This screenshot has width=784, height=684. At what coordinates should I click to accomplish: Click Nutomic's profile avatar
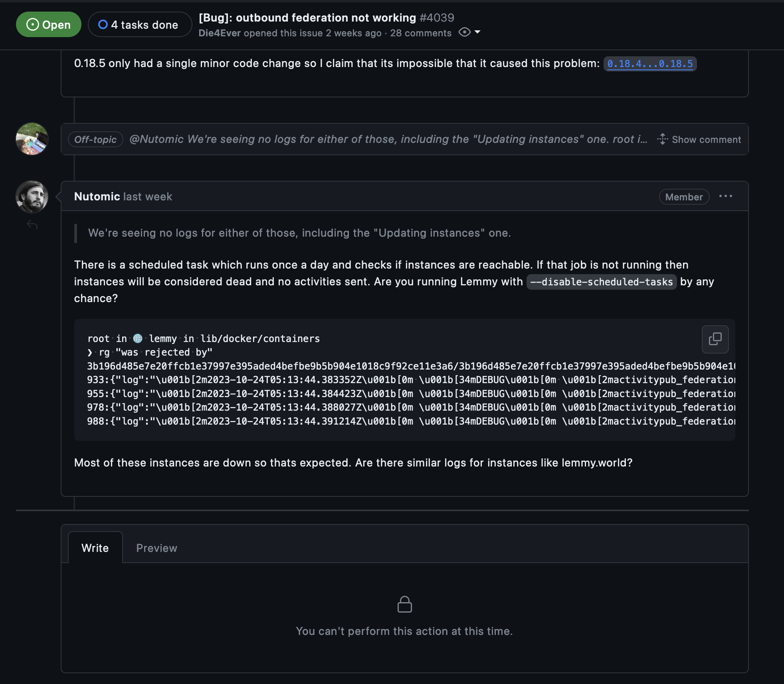(32, 197)
